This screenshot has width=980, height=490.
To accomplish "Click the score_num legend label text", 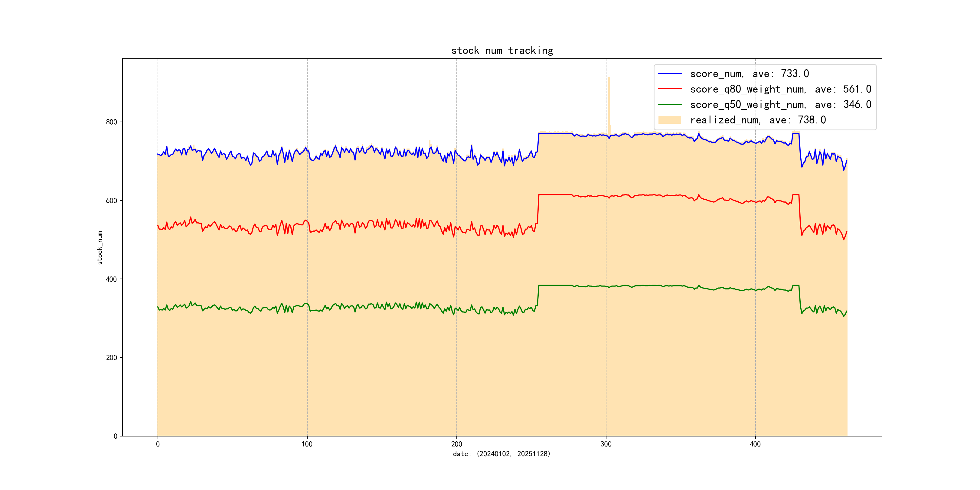I will pyautogui.click(x=749, y=74).
